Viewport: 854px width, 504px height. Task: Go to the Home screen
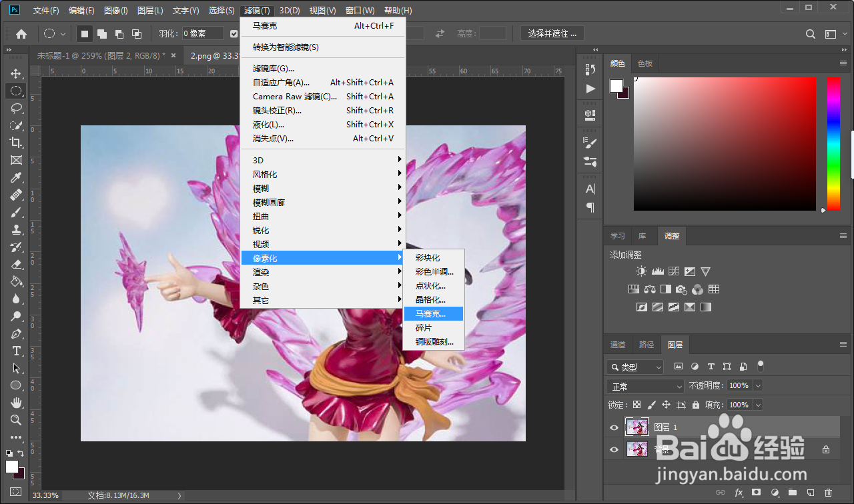point(21,33)
